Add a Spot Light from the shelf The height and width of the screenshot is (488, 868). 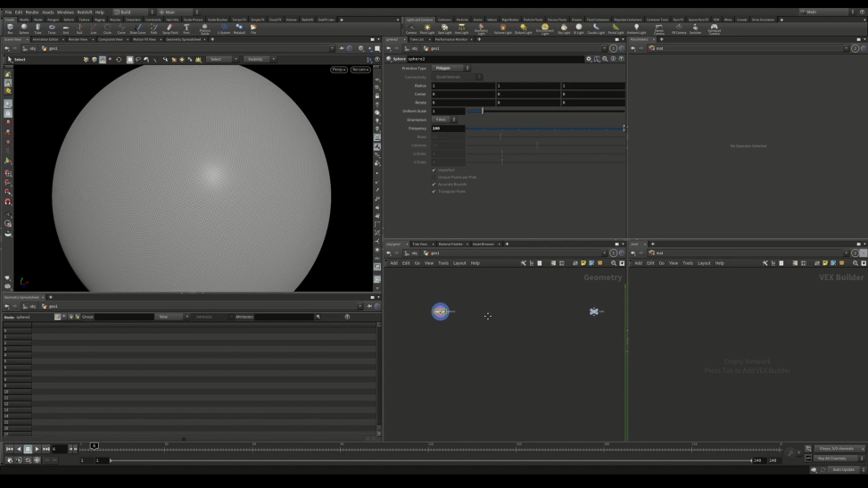[x=444, y=29]
